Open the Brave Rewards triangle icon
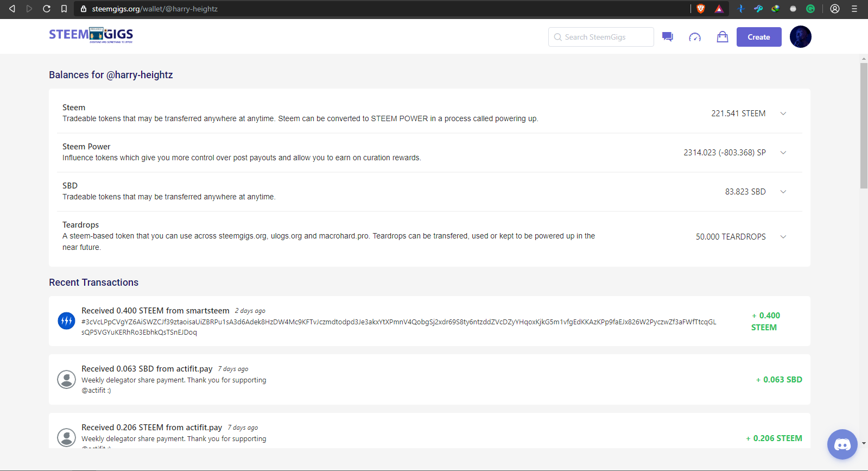This screenshot has height=471, width=868. click(719, 9)
